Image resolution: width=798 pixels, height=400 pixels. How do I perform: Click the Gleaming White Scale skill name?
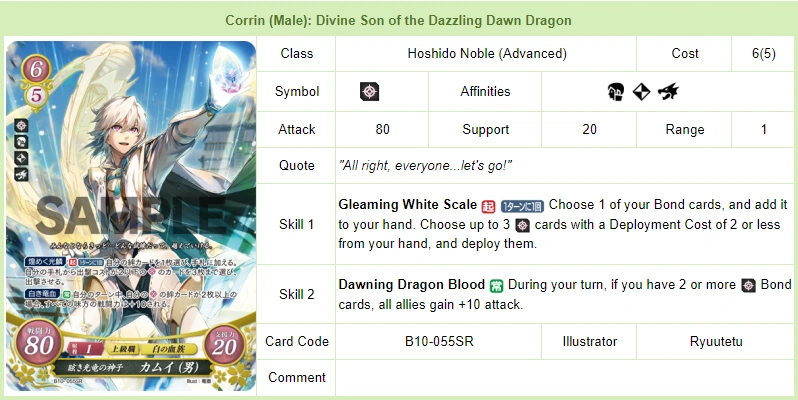(x=408, y=205)
